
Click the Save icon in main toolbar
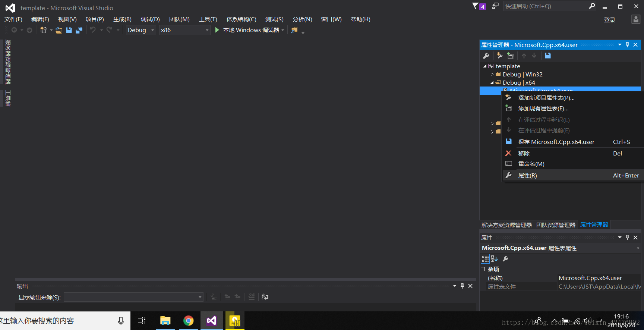tap(69, 30)
